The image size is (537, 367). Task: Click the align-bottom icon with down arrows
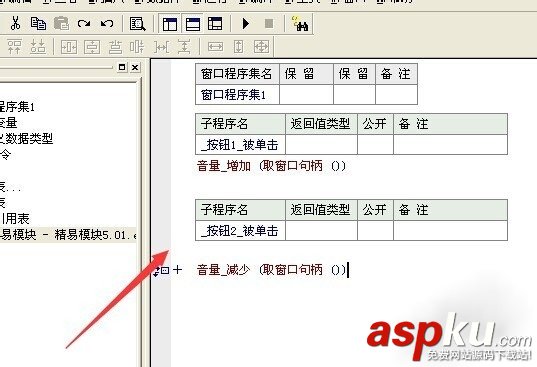pos(38,47)
